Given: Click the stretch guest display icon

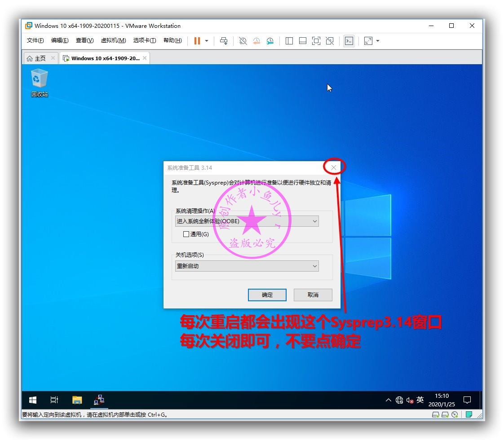Looking at the screenshot, I should pyautogui.click(x=368, y=41).
